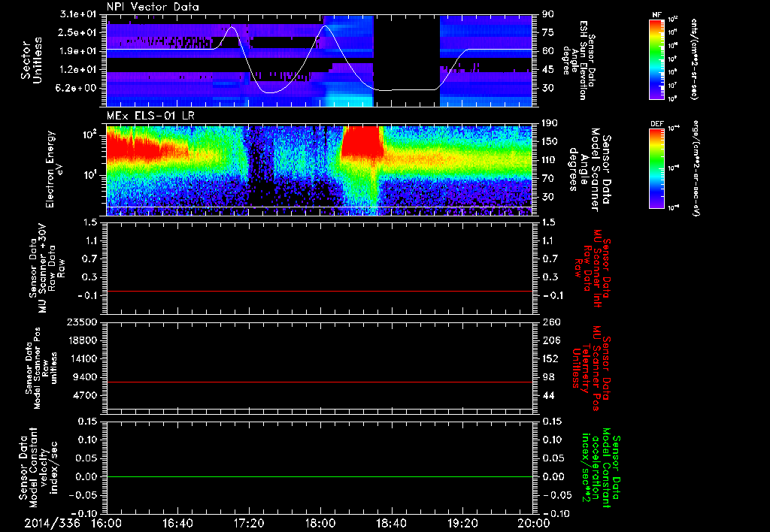Click the Model Scanner Pos Raw axis title
770x532 pixels.
tap(40, 369)
